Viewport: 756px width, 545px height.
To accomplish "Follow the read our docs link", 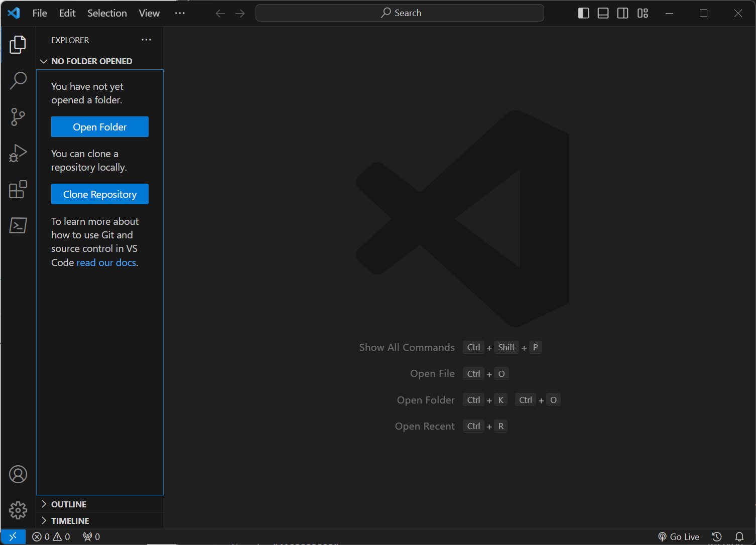I will (x=106, y=262).
